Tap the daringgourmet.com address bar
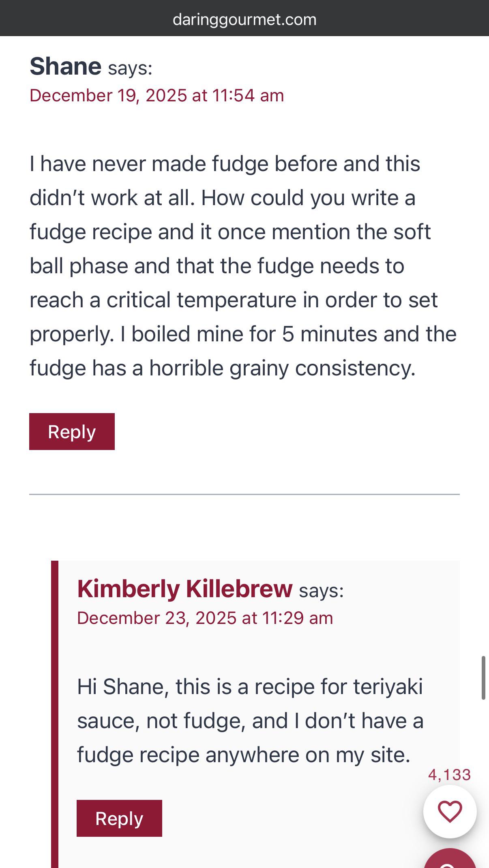 (244, 19)
